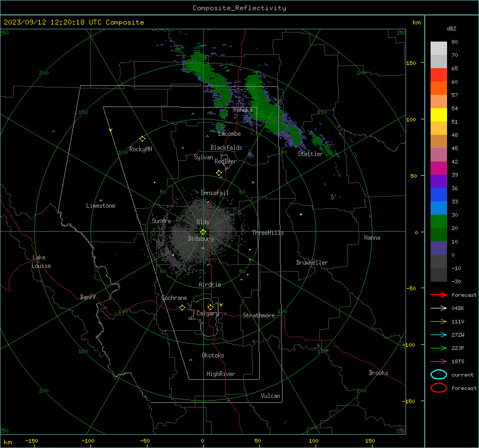Click the Sylvan label on the map
The image size is (479, 448).
pyautogui.click(x=203, y=158)
